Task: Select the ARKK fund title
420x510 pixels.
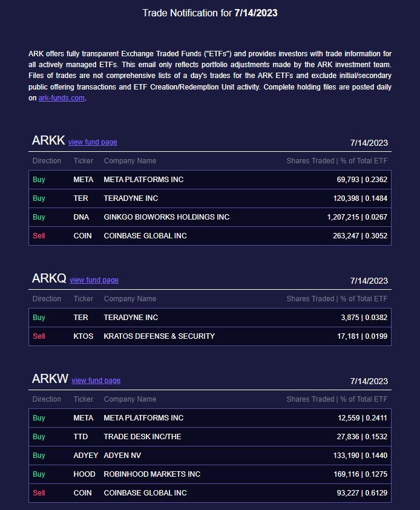Action: 48,141
